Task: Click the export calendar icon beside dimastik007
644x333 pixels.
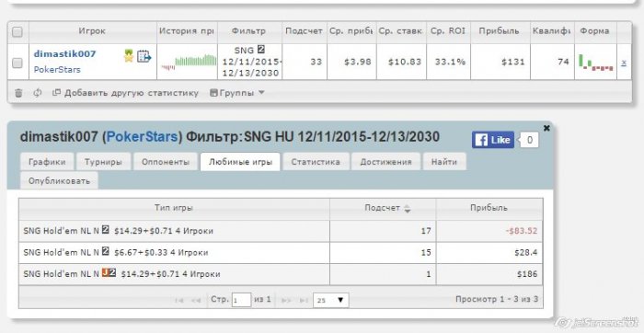Action: click(x=144, y=56)
